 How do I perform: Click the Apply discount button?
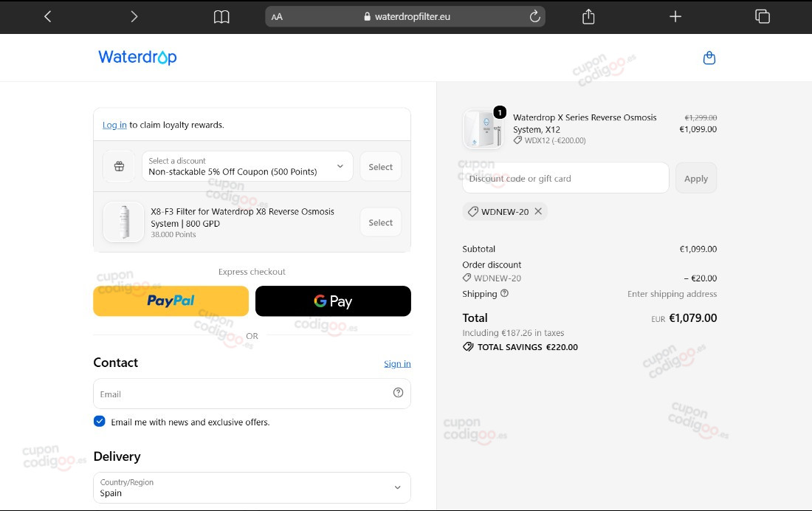pyautogui.click(x=696, y=178)
